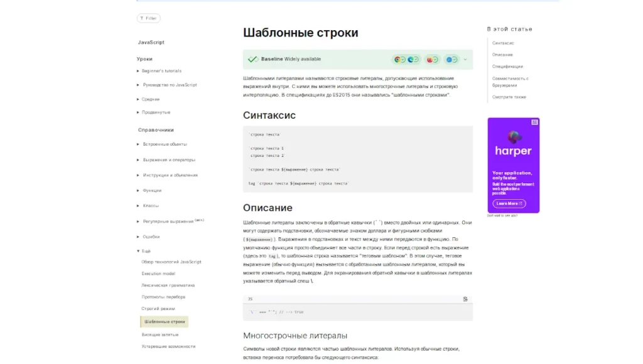This screenshot has height=364, width=643.
Task: Jump to Совместимость с браузерами section
Action: 510,82
